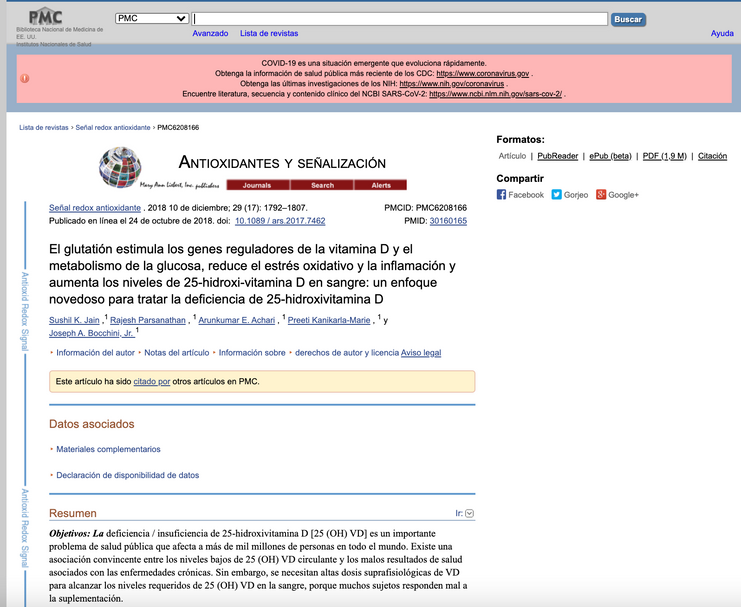741x607 pixels.
Task: Select the Search tab in journal banner
Action: 322,185
